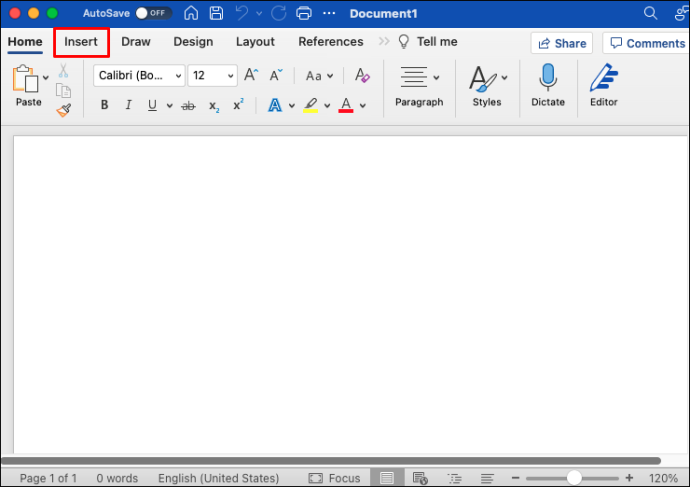690x487 pixels.
Task: Click the zoom out minus button
Action: point(515,478)
